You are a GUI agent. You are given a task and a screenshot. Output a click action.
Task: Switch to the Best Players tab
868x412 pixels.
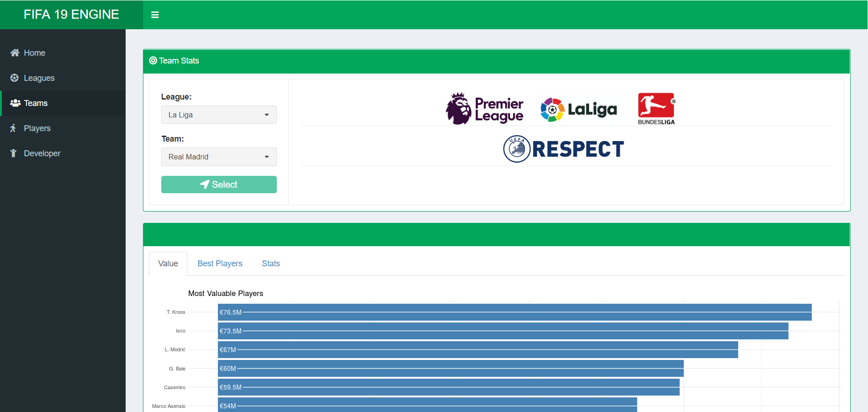click(220, 264)
